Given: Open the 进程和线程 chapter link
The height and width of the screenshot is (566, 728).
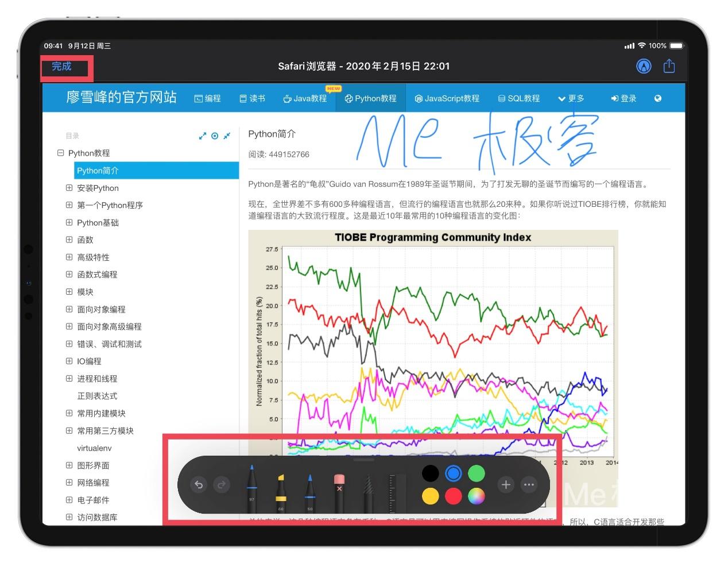Looking at the screenshot, I should [x=97, y=379].
